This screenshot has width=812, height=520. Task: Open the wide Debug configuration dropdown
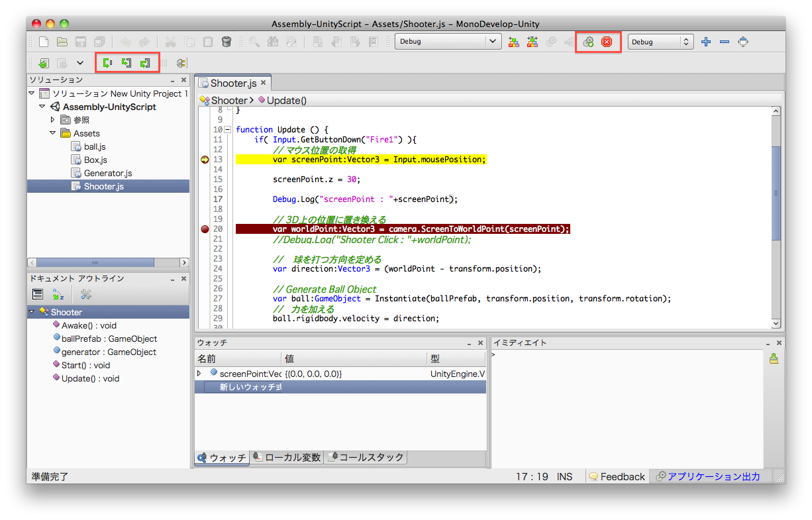coord(448,42)
